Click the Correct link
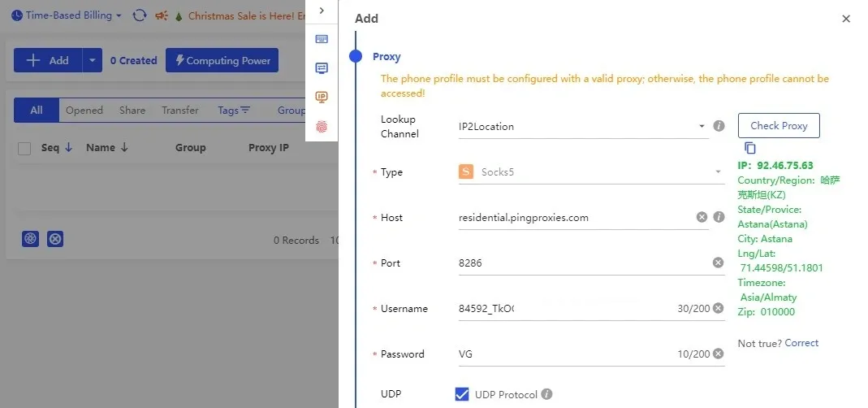 [x=801, y=343]
